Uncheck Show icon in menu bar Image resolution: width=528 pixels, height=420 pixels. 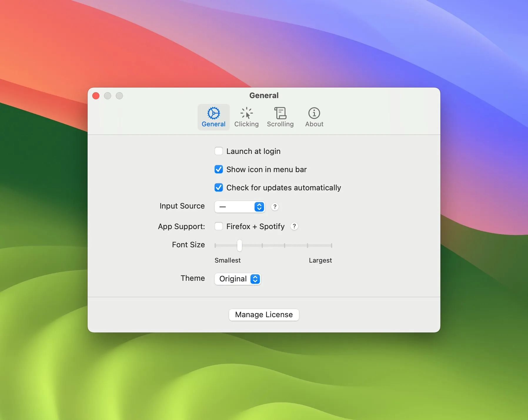218,169
